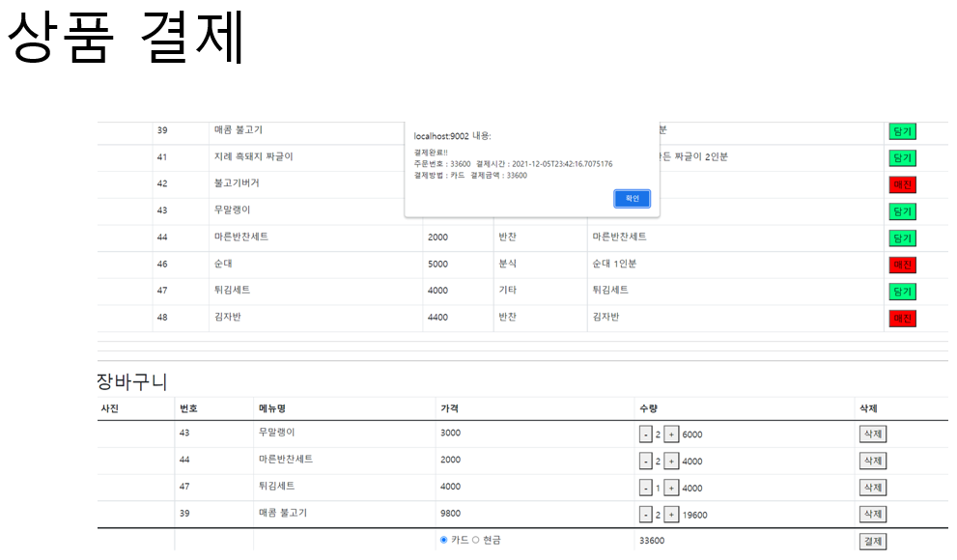Click 삭제 to remove 마른반찬세트 from cart

(x=872, y=461)
